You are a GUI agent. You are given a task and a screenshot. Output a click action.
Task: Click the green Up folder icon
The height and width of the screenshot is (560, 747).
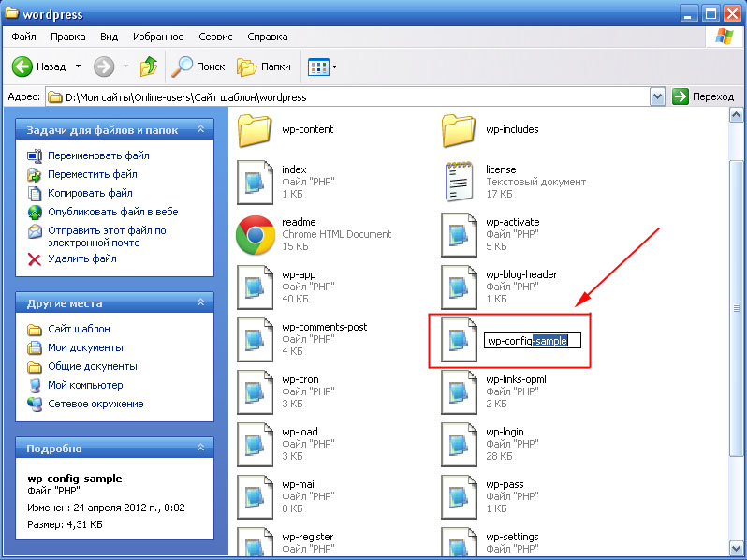coord(149,66)
